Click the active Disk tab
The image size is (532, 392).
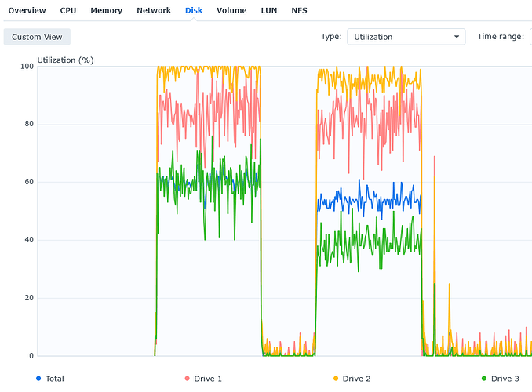(193, 10)
